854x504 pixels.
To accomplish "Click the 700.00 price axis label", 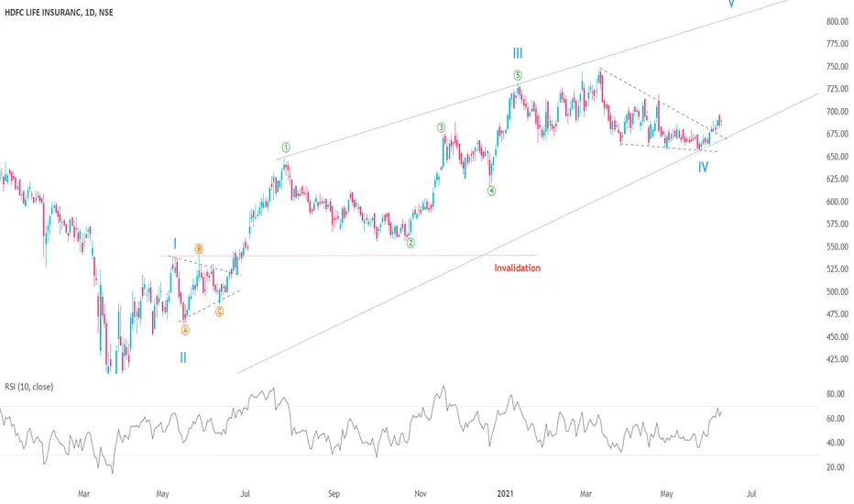I will [x=838, y=111].
